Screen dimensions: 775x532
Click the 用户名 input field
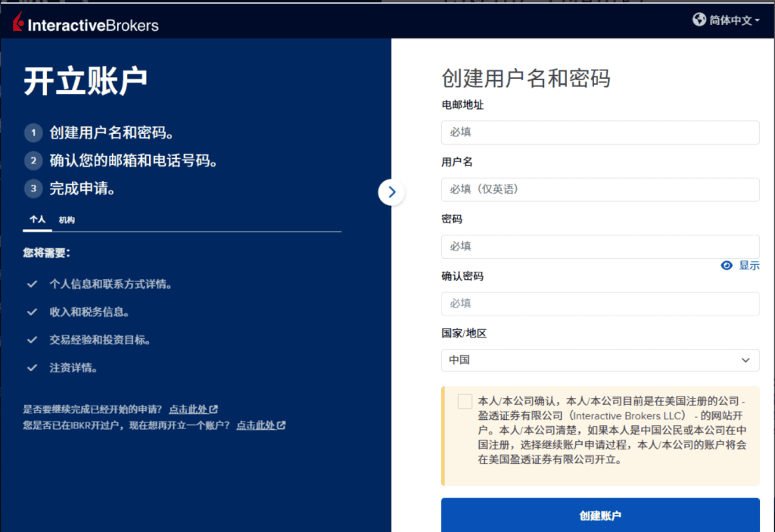(600, 189)
